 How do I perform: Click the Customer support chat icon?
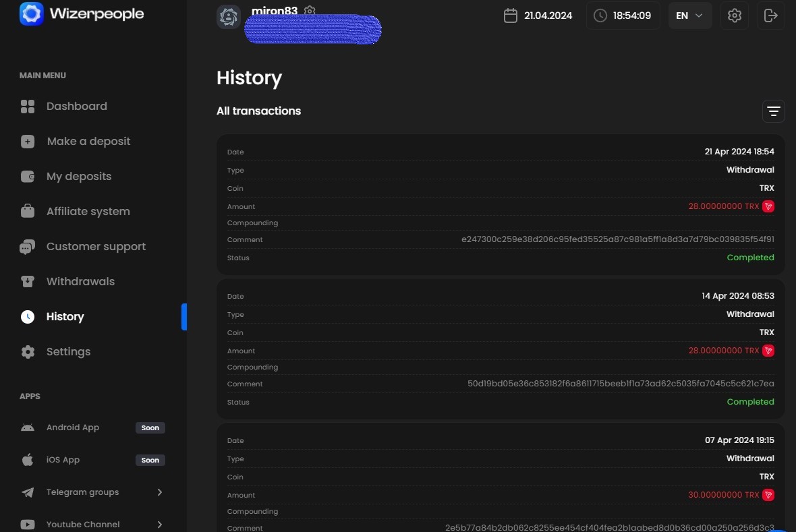tap(28, 247)
